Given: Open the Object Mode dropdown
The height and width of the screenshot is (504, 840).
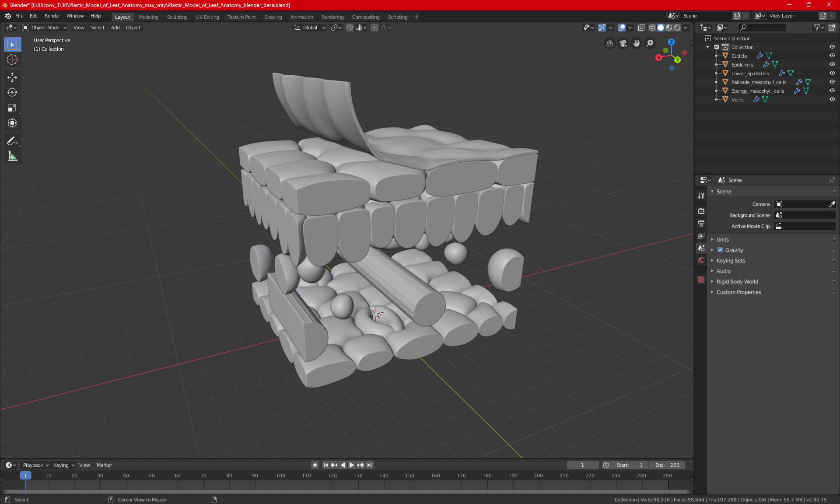Looking at the screenshot, I should [x=44, y=28].
